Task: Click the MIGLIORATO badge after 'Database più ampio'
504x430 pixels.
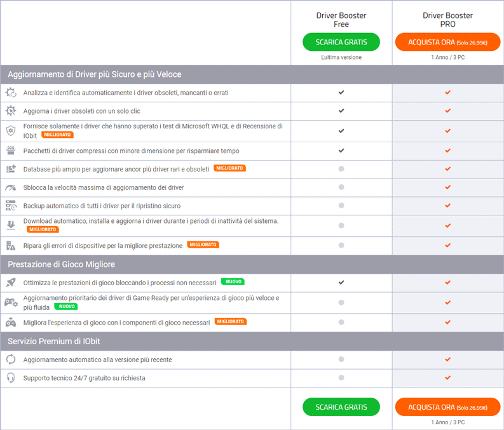Action: (229, 168)
